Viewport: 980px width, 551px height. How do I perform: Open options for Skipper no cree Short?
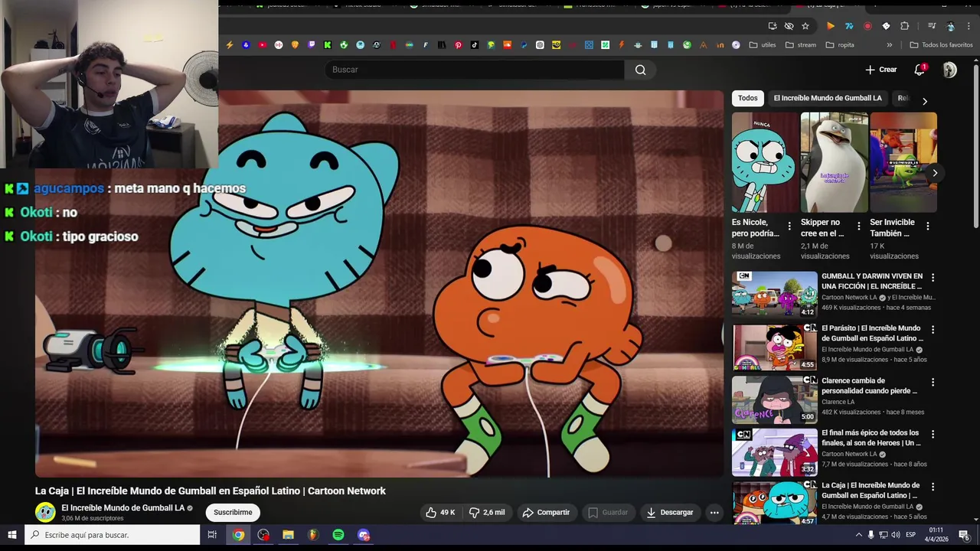858,227
